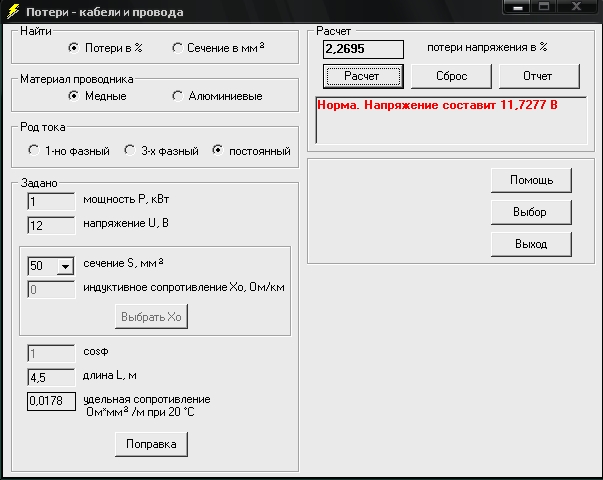Click the мощность P input field

[x=52, y=202]
